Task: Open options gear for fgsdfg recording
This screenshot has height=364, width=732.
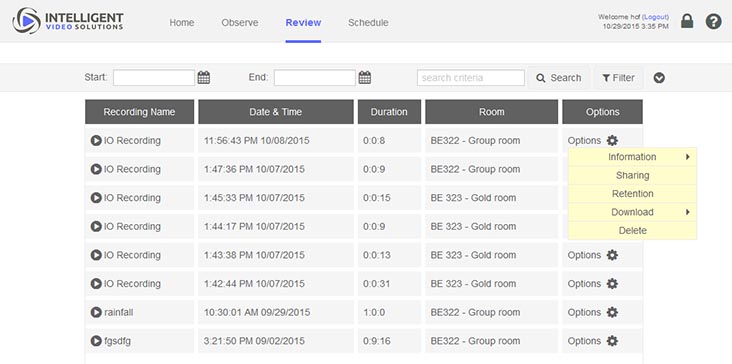Action: tap(612, 341)
